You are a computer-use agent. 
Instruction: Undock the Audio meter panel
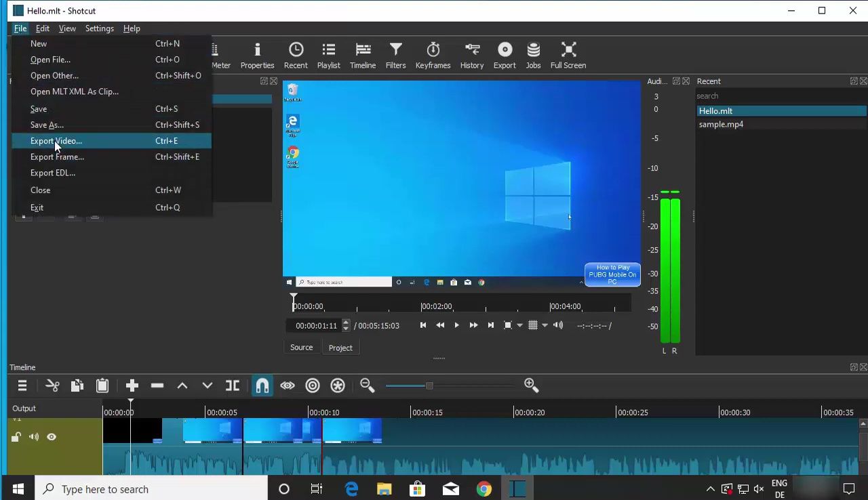676,81
